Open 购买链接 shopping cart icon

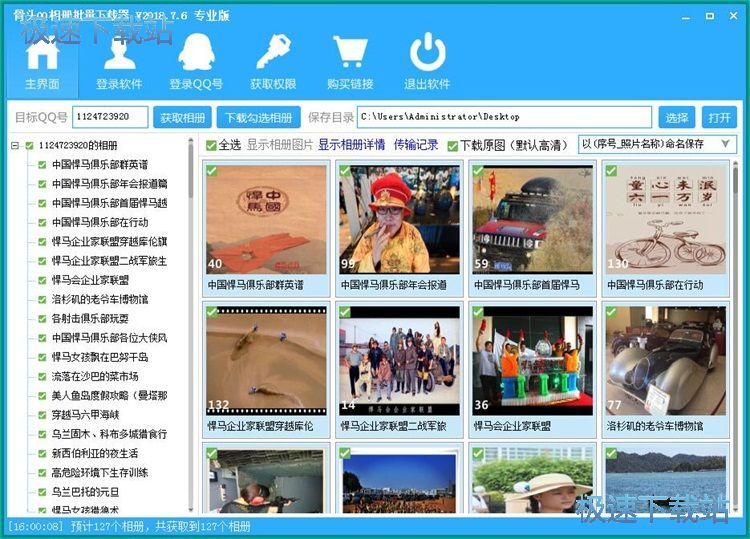pyautogui.click(x=350, y=62)
